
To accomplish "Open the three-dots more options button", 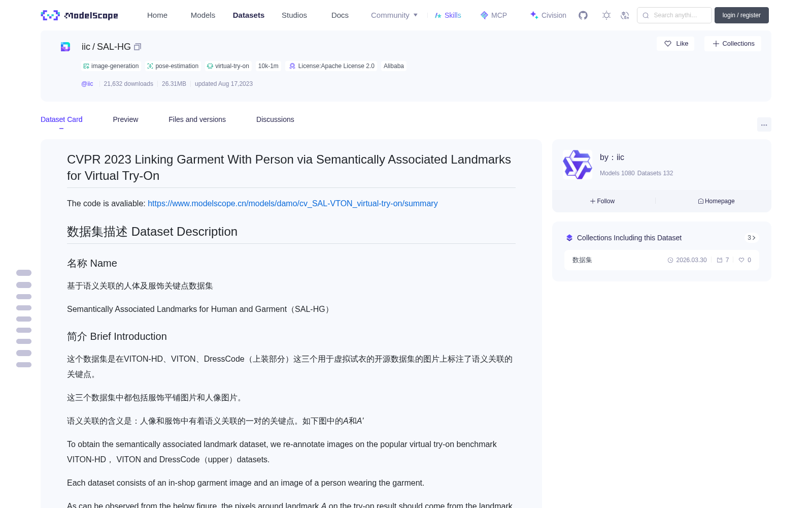I will click(764, 124).
